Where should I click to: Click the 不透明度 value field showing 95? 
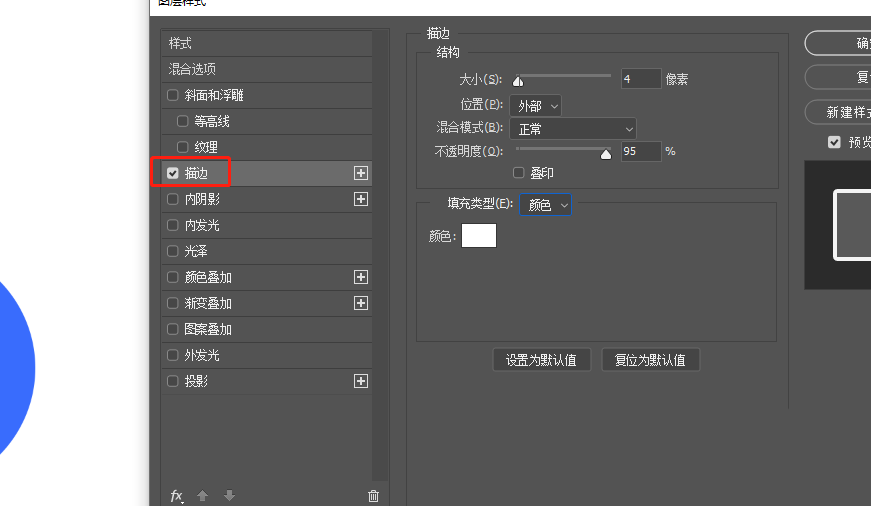coord(641,151)
